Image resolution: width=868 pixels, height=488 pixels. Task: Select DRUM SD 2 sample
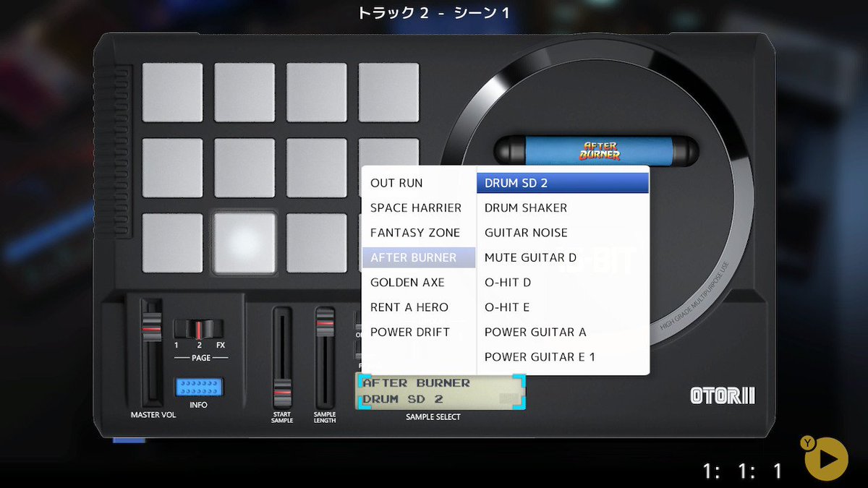point(563,183)
